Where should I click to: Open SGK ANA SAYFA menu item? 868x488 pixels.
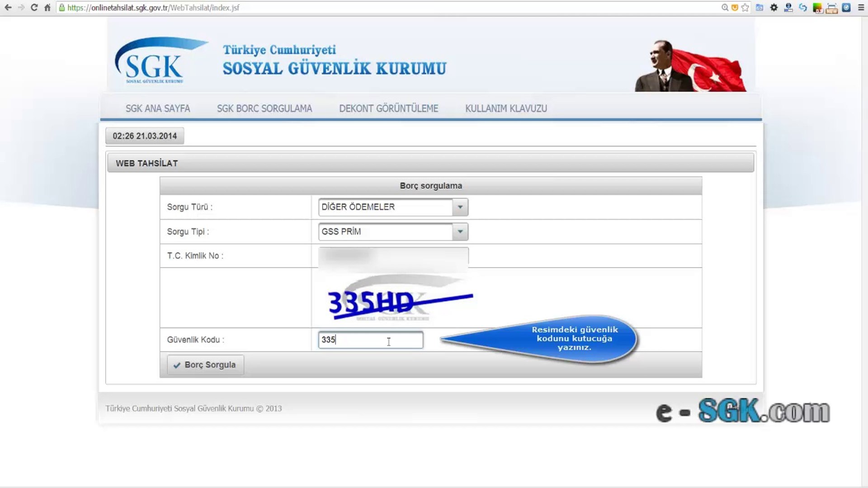(158, 108)
